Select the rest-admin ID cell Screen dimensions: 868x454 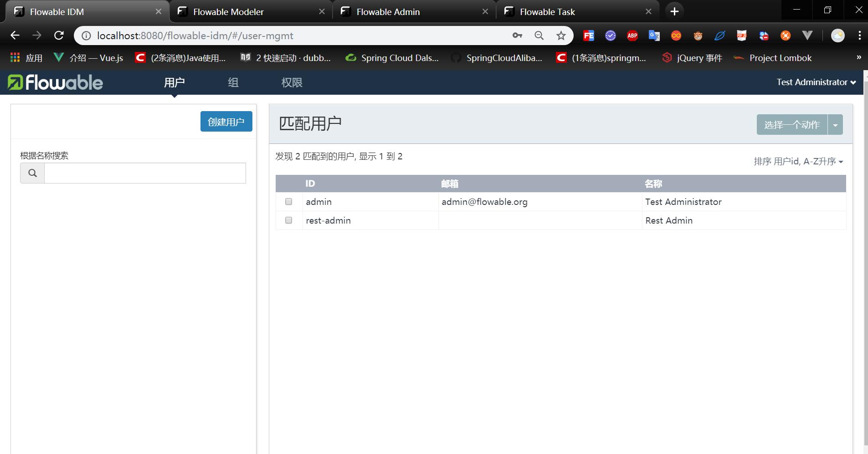tap(370, 220)
